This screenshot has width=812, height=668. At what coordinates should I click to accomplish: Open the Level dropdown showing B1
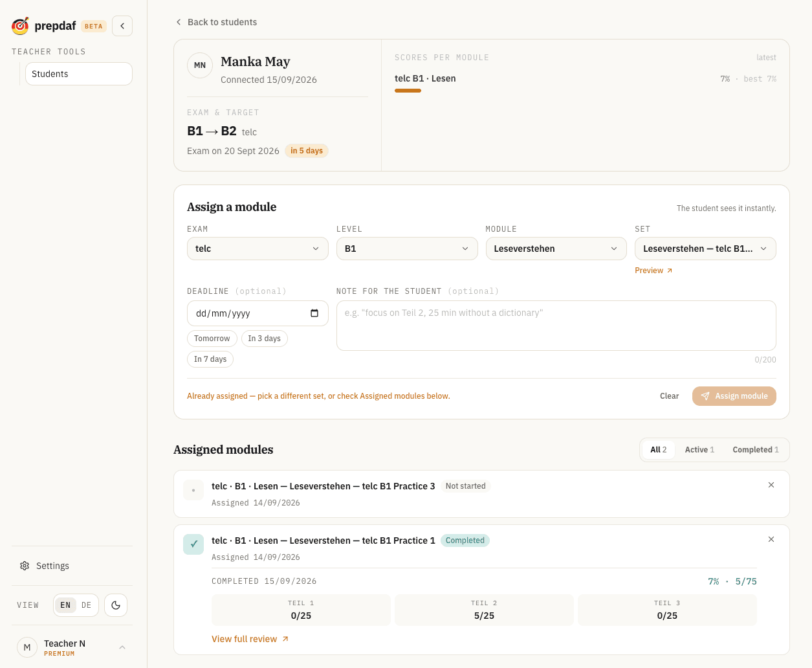tap(407, 249)
